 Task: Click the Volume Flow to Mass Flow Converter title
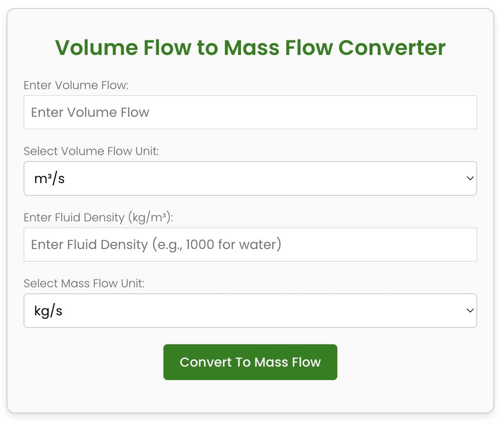(250, 47)
